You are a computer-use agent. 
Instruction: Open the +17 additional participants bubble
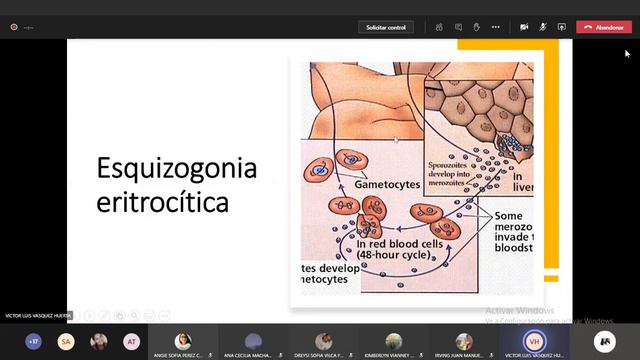coord(33,342)
